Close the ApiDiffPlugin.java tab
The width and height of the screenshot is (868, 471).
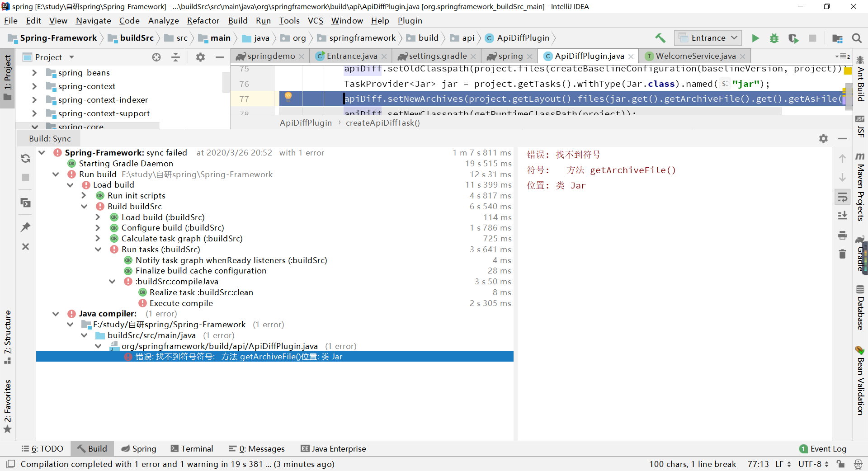tap(631, 57)
